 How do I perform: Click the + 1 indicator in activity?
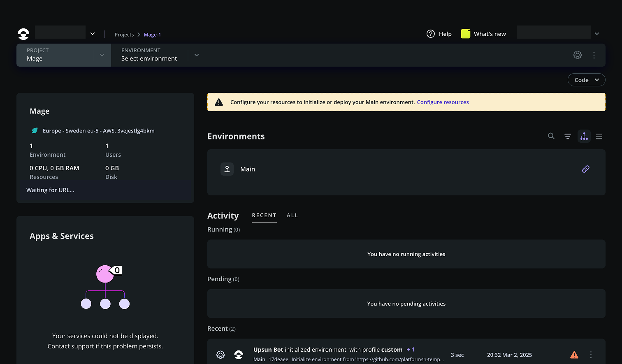click(411, 350)
